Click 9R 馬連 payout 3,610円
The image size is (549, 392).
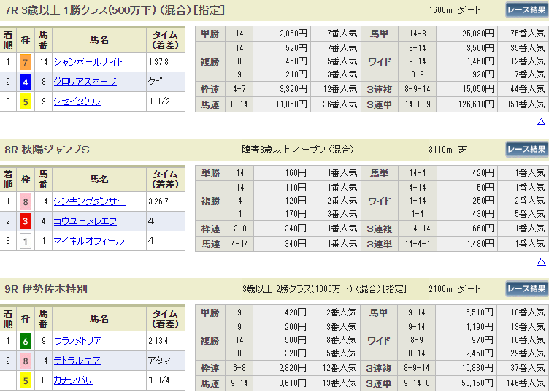293,383
